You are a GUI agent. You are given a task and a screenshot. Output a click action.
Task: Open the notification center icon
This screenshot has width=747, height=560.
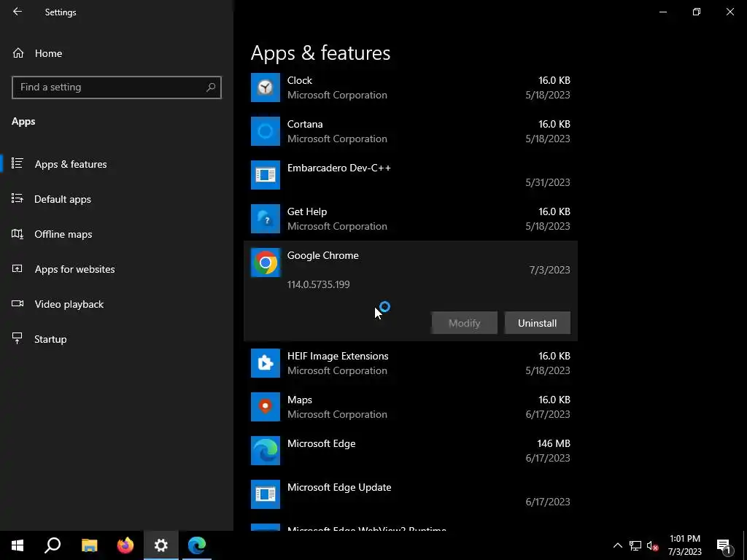pos(724,545)
